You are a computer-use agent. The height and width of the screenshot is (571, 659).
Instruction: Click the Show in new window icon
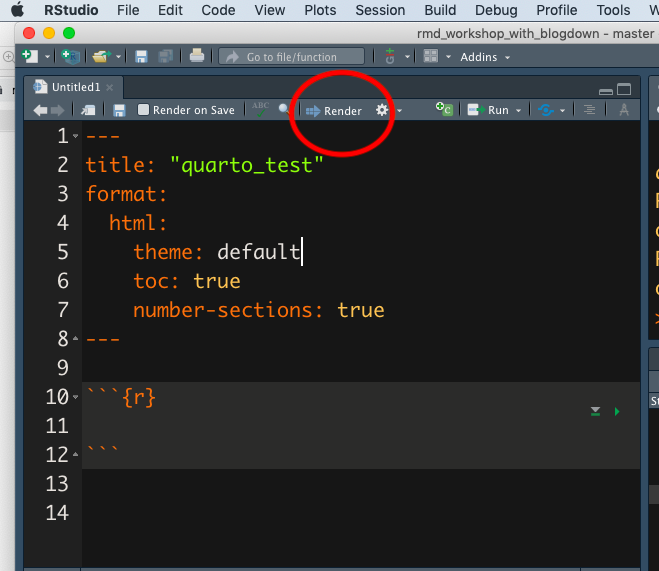tap(88, 111)
